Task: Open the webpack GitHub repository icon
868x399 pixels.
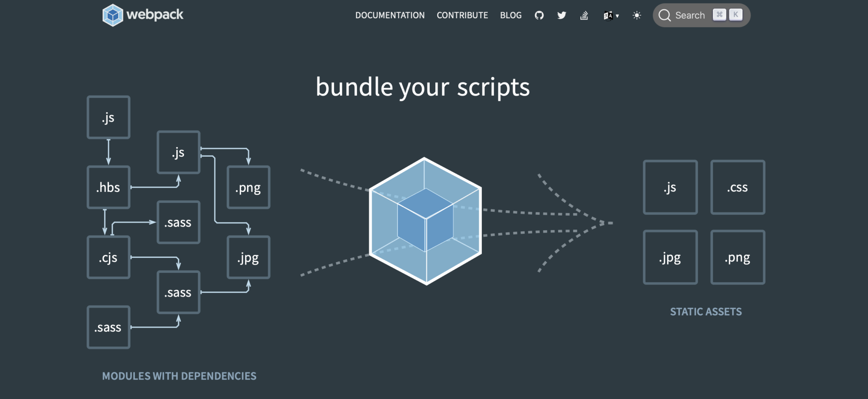Action: pyautogui.click(x=539, y=15)
